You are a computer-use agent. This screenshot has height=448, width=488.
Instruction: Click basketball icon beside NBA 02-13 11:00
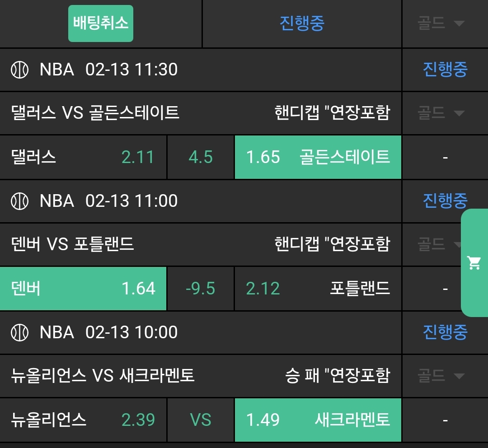click(20, 201)
